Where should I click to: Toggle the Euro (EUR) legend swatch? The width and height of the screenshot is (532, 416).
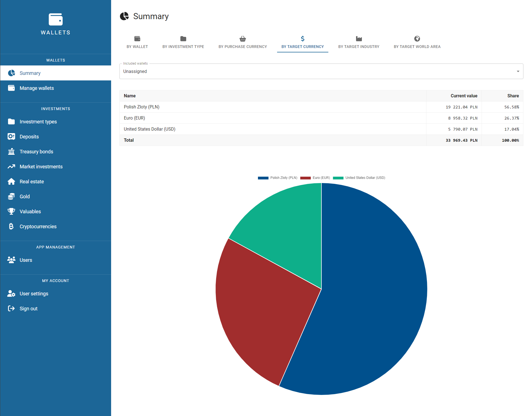tap(305, 178)
